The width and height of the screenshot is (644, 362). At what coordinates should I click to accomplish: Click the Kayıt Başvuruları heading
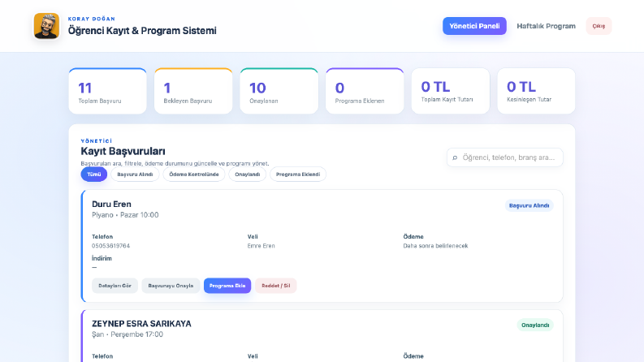[x=123, y=151]
